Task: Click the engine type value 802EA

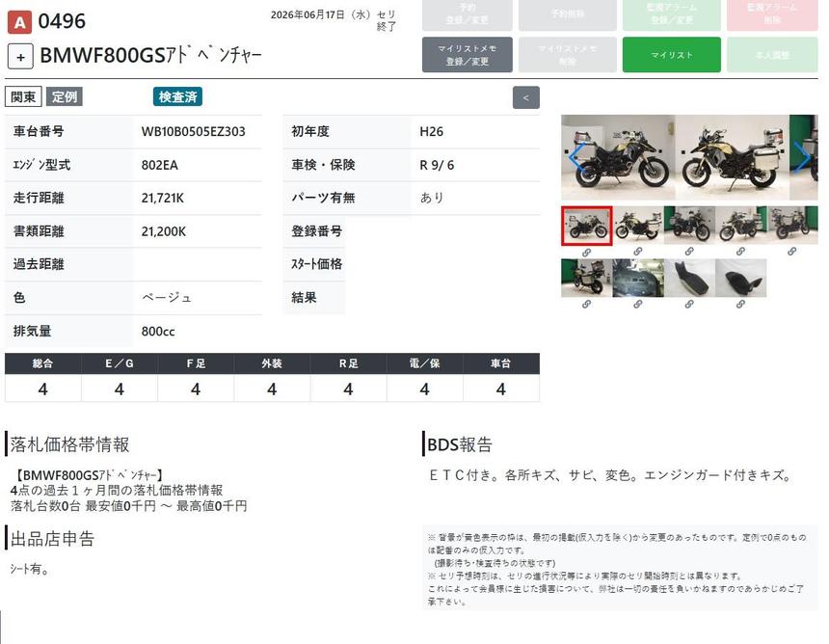Action: pos(160,166)
